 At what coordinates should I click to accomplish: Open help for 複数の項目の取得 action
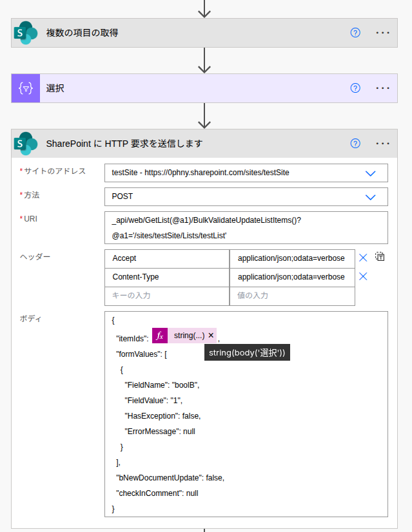[355, 33]
